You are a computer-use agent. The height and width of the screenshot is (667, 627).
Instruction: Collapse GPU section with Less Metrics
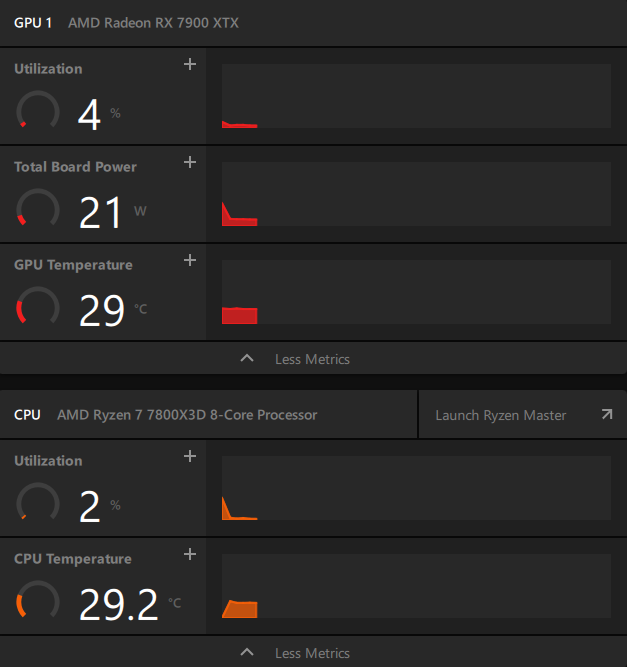(313, 359)
